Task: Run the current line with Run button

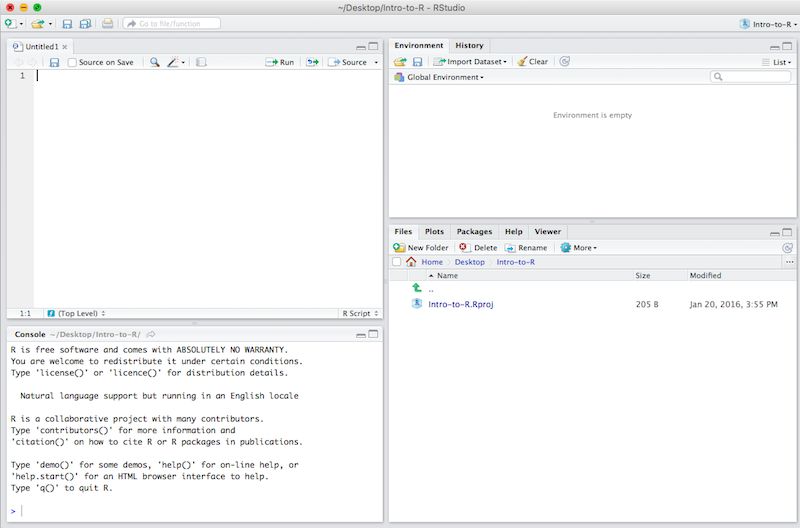Action: click(x=280, y=62)
